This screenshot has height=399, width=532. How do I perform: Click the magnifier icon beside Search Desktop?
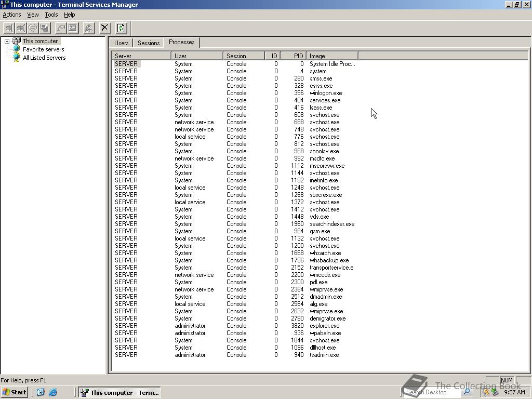[467, 392]
